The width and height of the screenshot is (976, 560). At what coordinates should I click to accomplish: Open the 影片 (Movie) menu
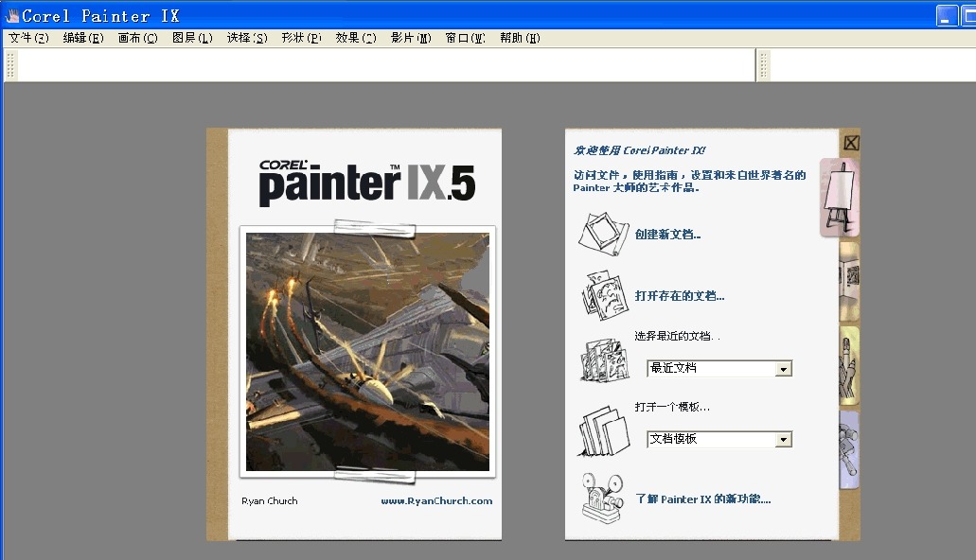point(411,38)
